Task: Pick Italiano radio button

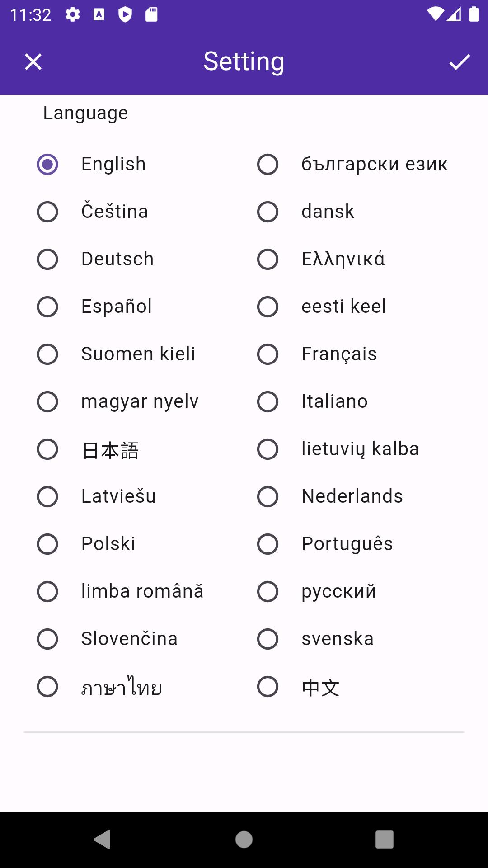Action: point(267,401)
